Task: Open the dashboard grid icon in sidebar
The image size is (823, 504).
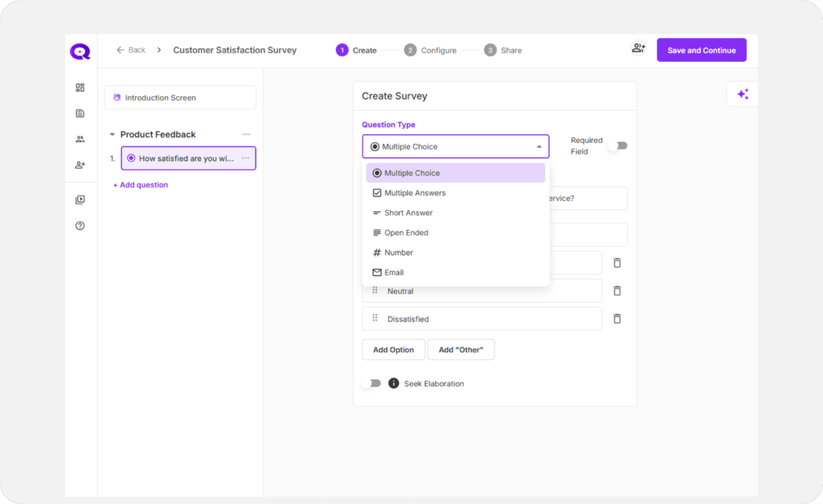Action: [x=80, y=88]
